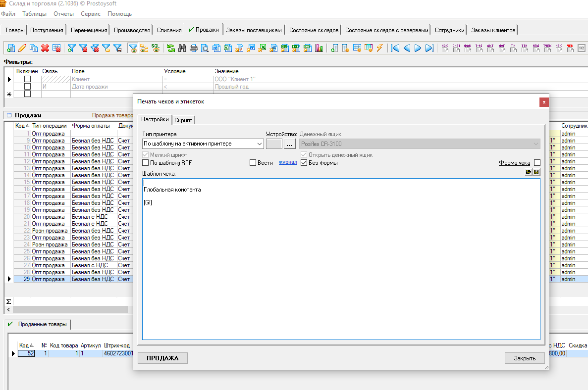The width and height of the screenshot is (588, 390).
Task: Tick the Вести журнал checkbox
Action: point(253,163)
